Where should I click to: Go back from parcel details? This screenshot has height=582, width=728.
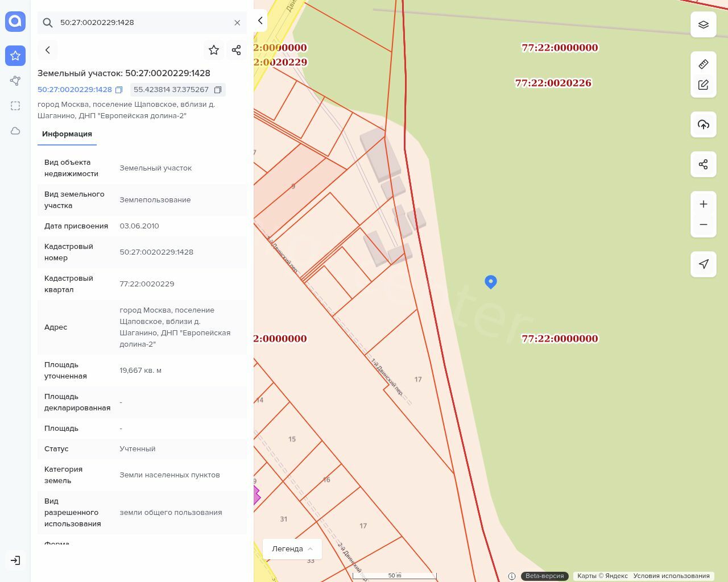click(48, 50)
